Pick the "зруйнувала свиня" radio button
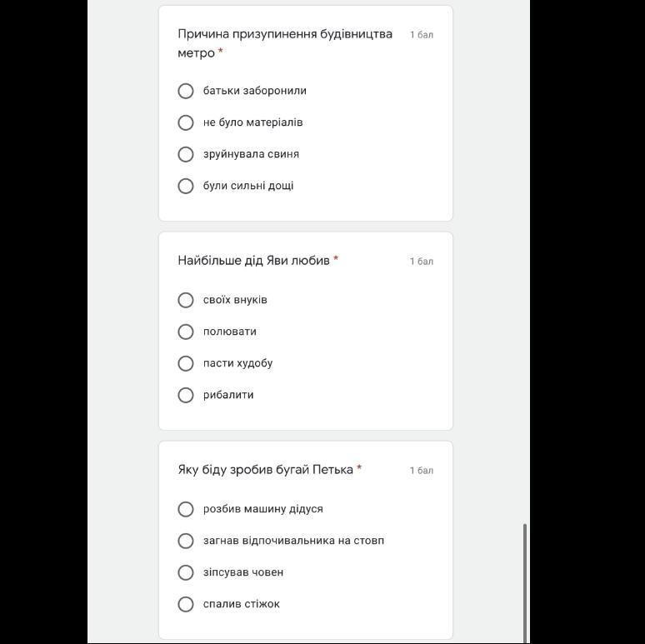The height and width of the screenshot is (644, 645). pos(186,154)
